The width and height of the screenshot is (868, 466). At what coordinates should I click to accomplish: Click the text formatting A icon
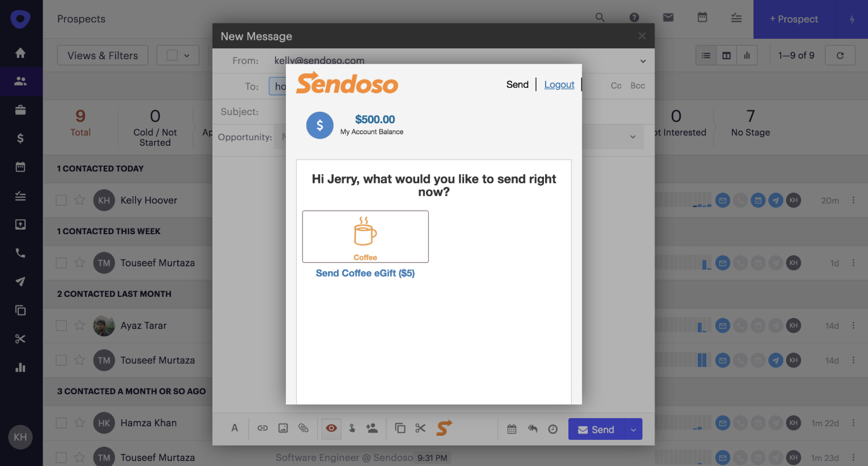[235, 428]
